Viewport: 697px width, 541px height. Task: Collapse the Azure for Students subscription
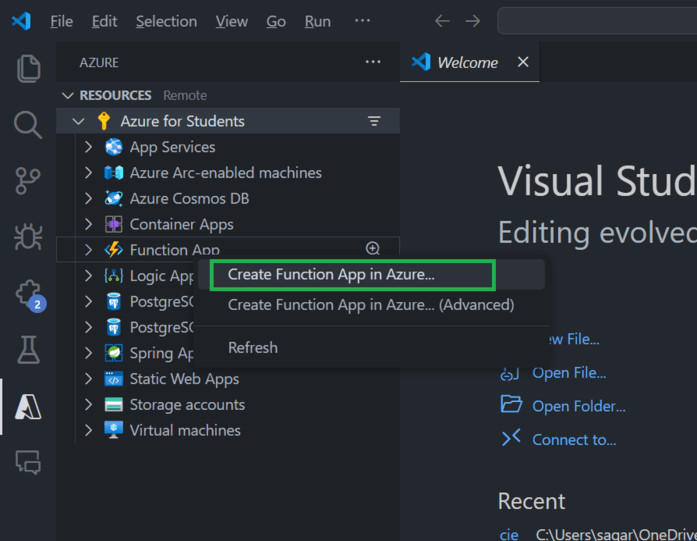[x=77, y=121]
